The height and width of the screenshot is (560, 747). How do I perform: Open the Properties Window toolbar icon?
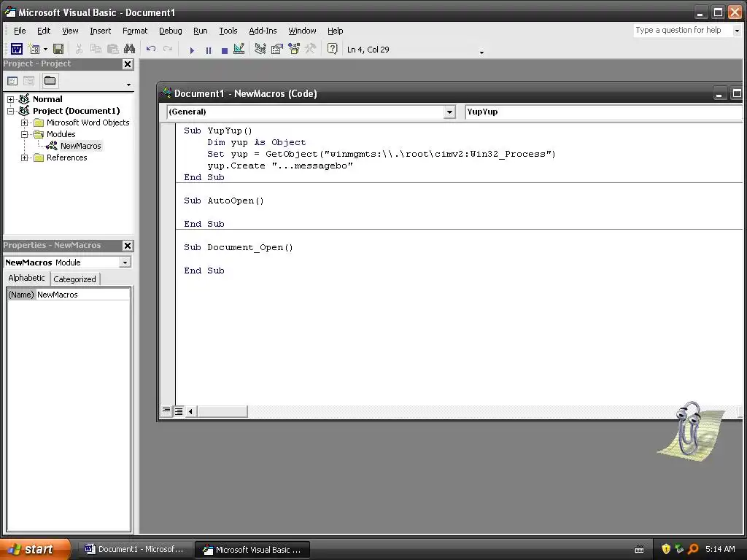point(276,49)
